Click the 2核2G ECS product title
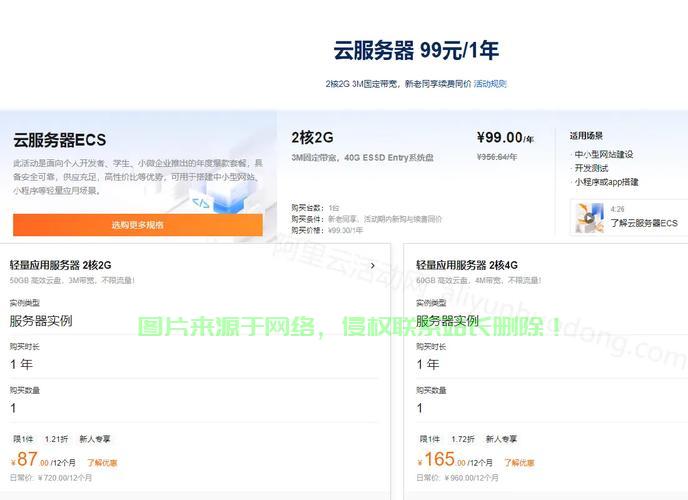 point(311,137)
